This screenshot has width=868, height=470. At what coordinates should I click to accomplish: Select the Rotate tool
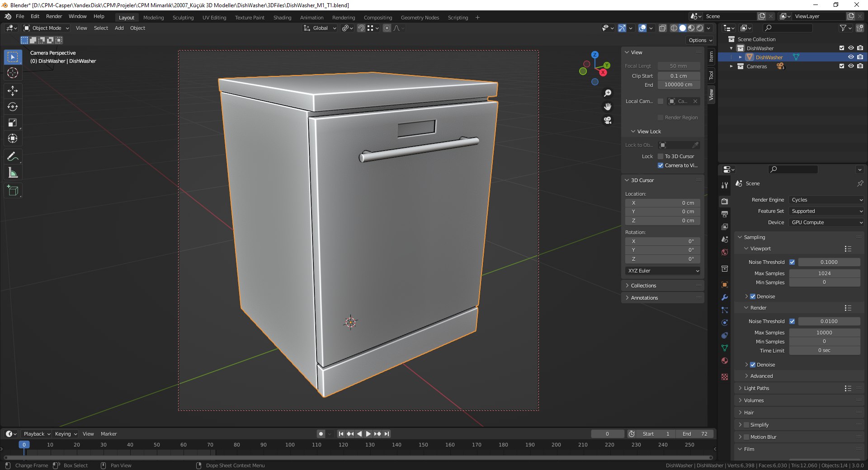coord(13,107)
